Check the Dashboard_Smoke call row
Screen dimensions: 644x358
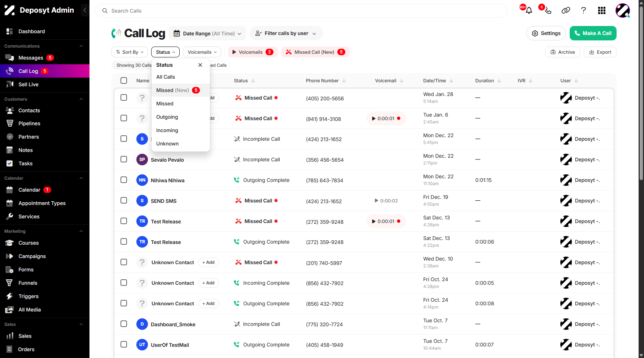click(x=124, y=324)
